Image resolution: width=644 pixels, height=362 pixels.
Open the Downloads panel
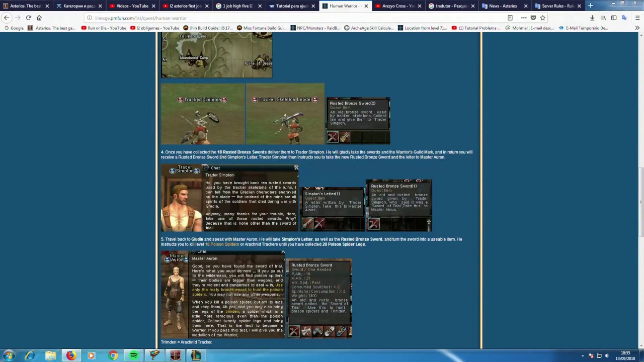click(x=592, y=18)
